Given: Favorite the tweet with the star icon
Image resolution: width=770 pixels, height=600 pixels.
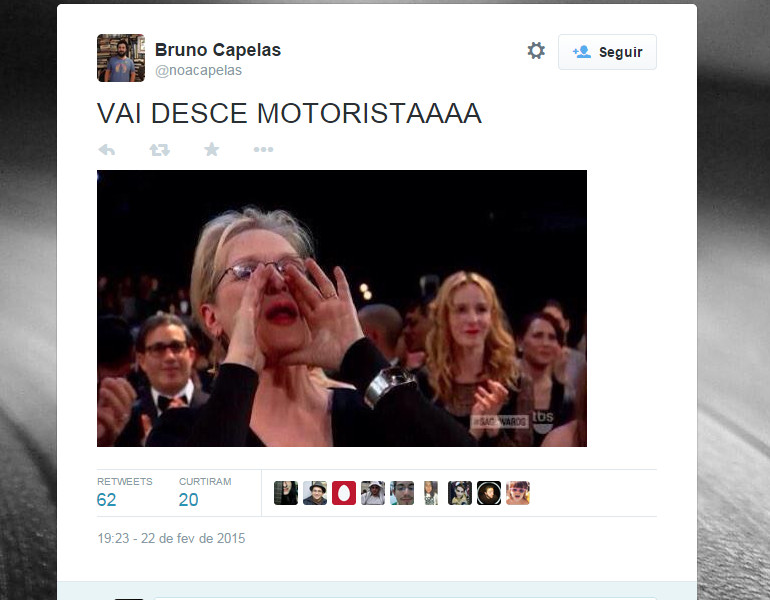Looking at the screenshot, I should coord(212,149).
